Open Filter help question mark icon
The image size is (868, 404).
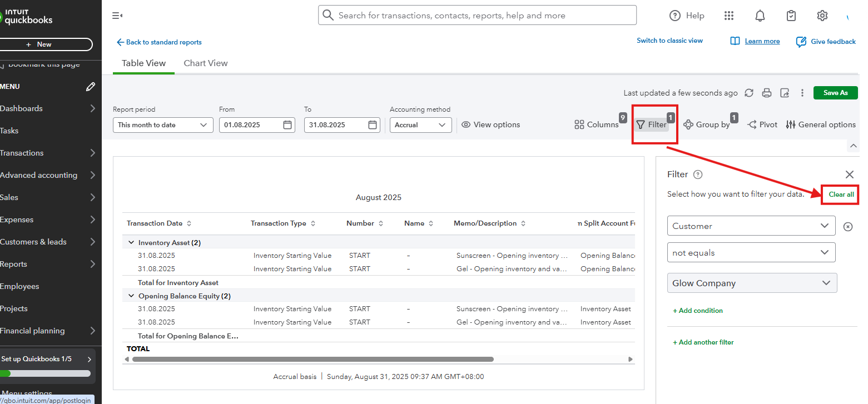click(x=698, y=174)
